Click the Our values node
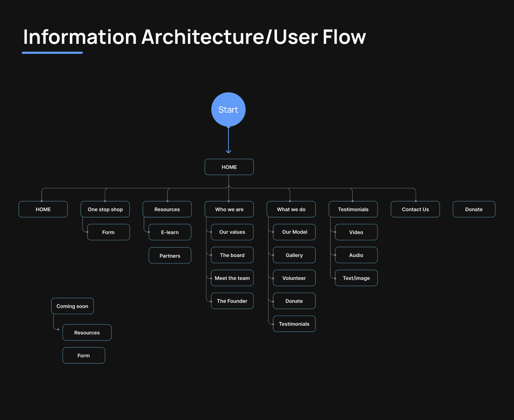 click(232, 232)
